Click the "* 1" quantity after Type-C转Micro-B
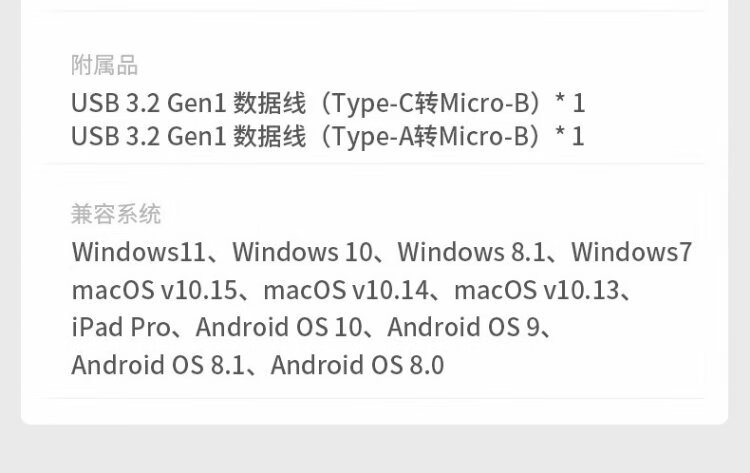The width and height of the screenshot is (750, 473). click(x=570, y=103)
